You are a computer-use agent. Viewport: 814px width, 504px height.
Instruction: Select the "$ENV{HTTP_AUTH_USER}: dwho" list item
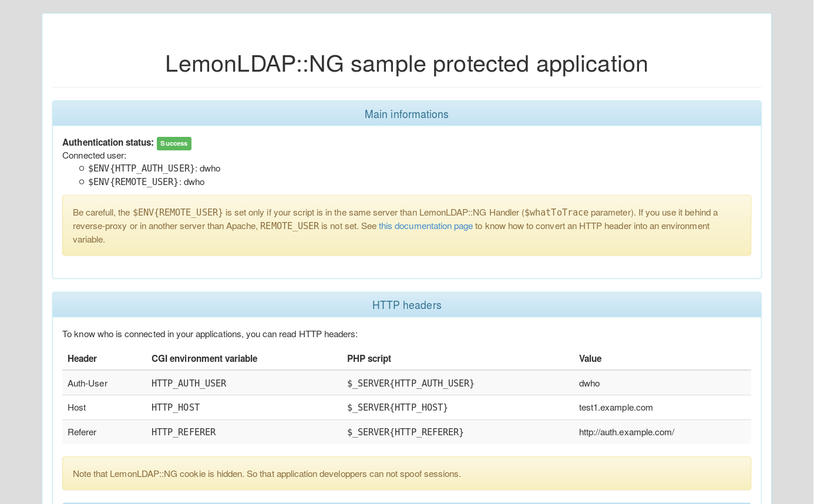(x=154, y=169)
